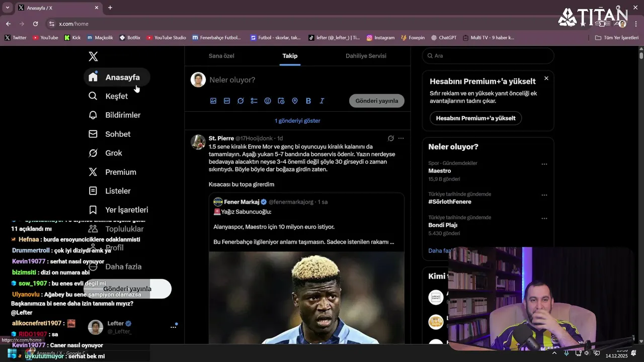Click Hesabını Premium+'a yükselt button

point(475,118)
